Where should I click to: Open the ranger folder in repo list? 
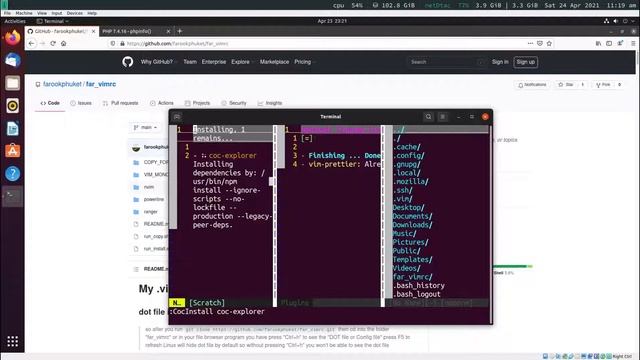pos(151,212)
